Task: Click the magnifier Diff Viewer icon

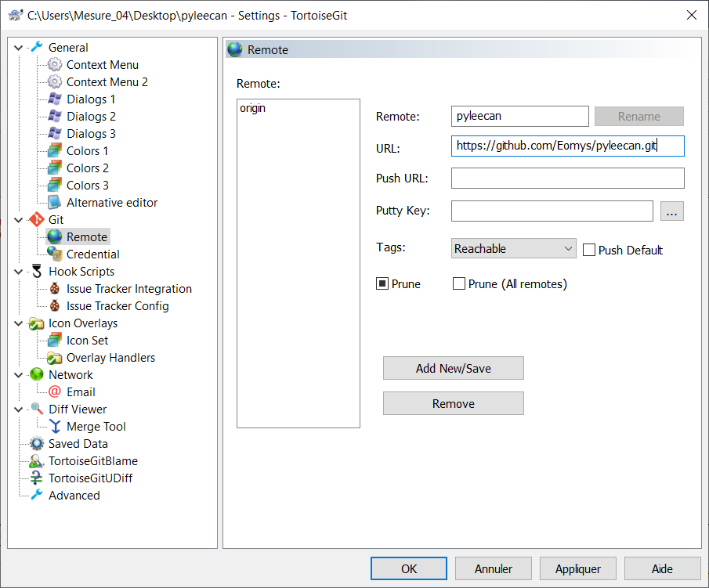Action: click(37, 409)
